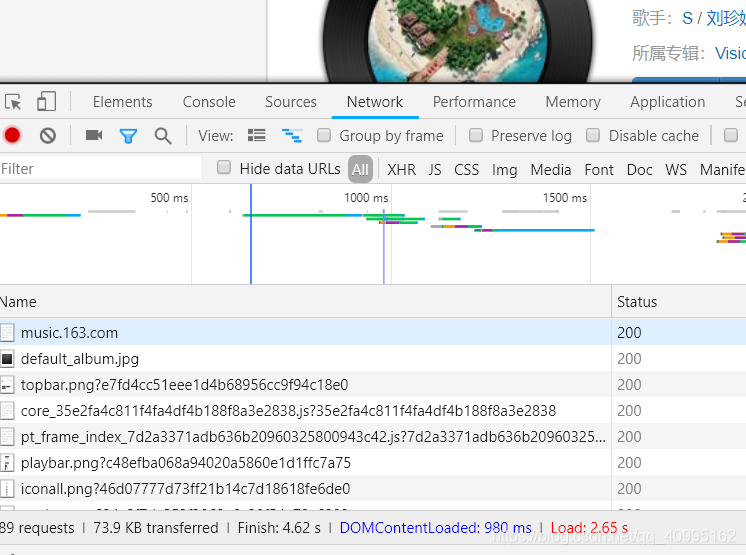Select the All filter type
Screen dimensions: 746x555
tap(360, 169)
